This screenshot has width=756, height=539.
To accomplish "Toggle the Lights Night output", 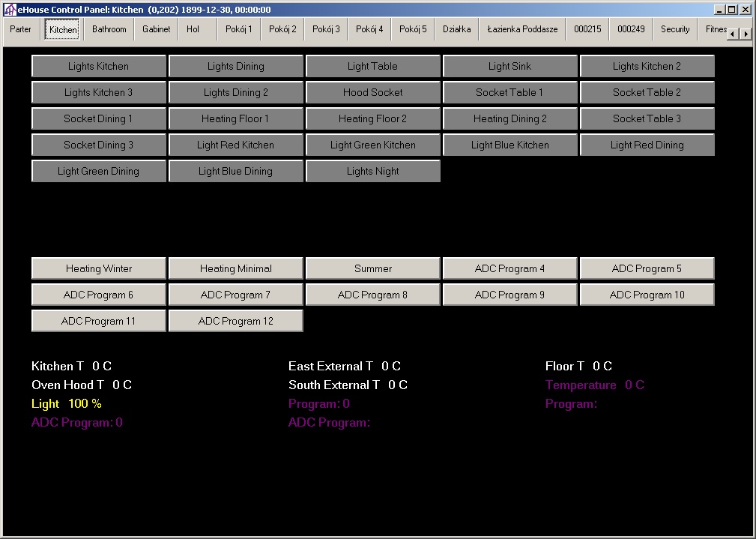I will (x=372, y=171).
